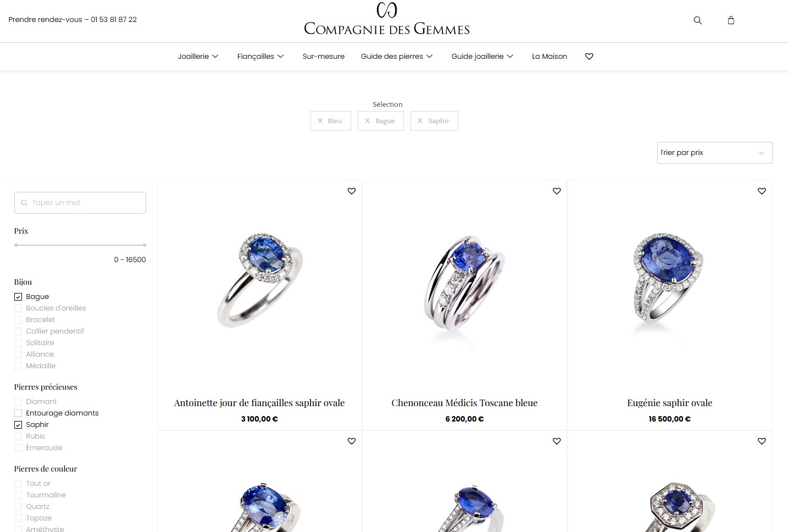Open the shopping bag cart icon
This screenshot has width=788, height=532.
coord(731,20)
